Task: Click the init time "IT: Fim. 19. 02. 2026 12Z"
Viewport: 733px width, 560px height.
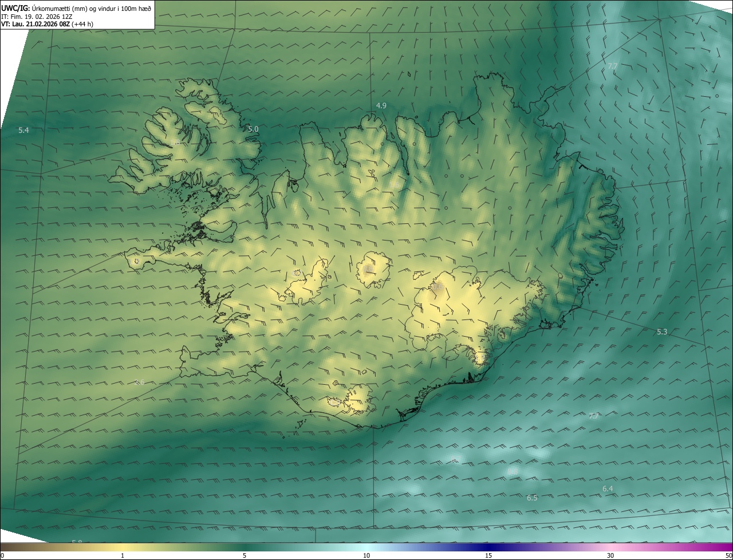Action: [37, 17]
